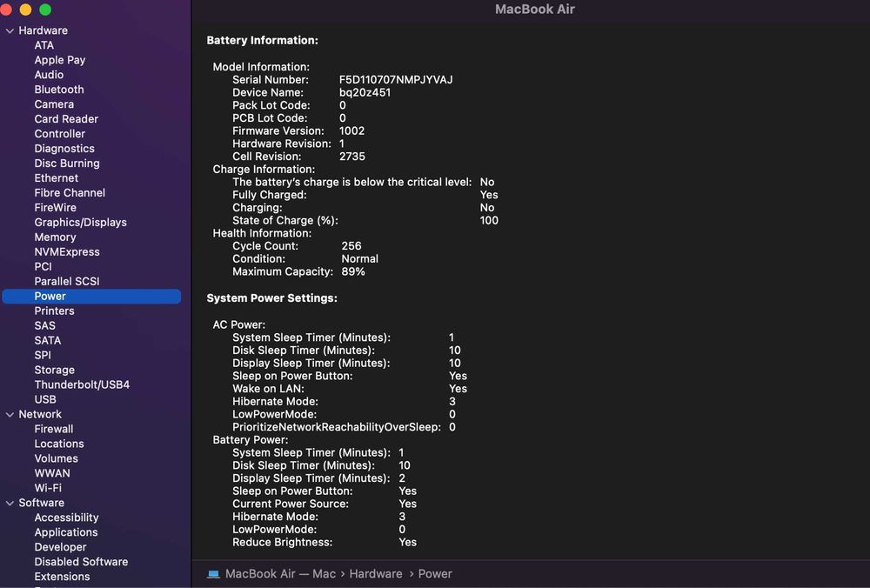The width and height of the screenshot is (870, 588).
Task: Click Cycle Count value 256
Action: pyautogui.click(x=351, y=246)
